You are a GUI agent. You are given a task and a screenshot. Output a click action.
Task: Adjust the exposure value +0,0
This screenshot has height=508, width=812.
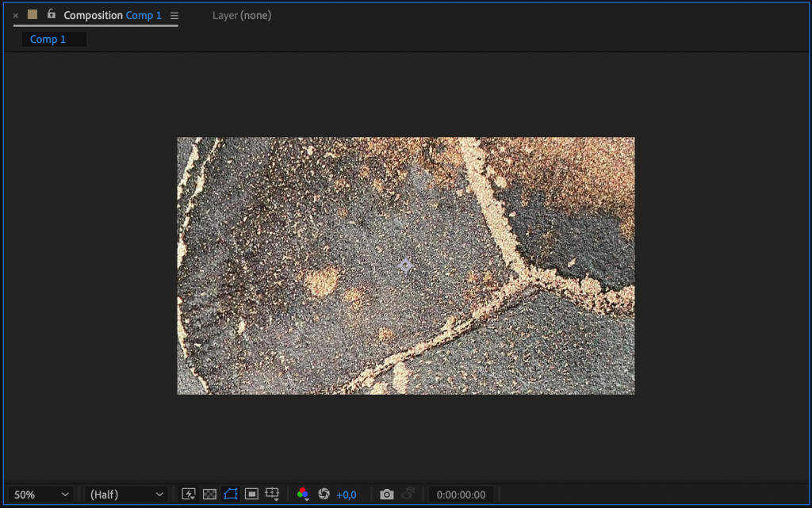tap(343, 494)
